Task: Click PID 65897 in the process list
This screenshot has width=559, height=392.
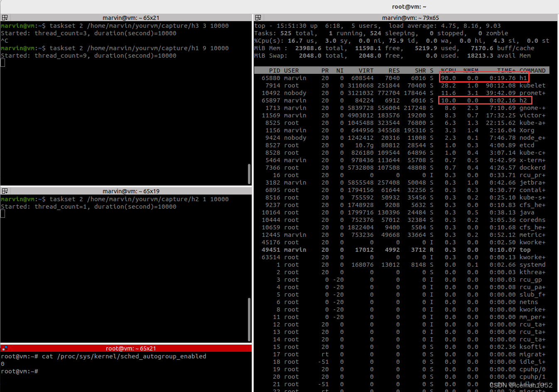Action: 271,100
